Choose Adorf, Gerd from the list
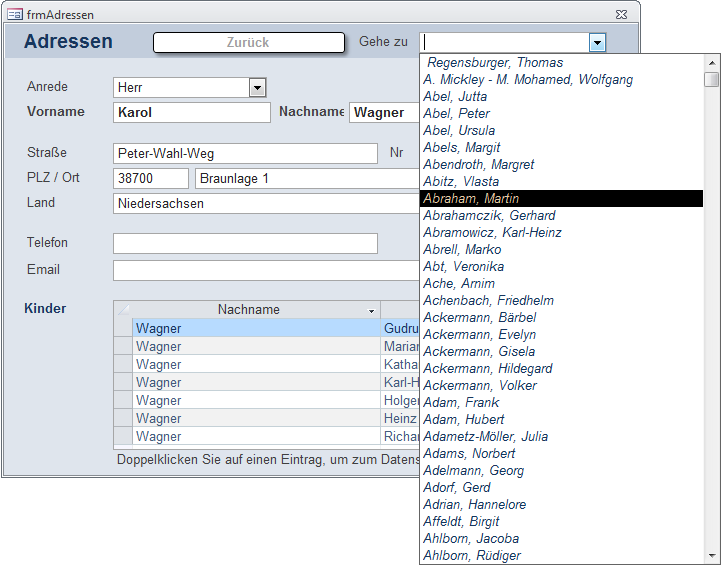Screen dimensions: 722x565 coord(562,488)
